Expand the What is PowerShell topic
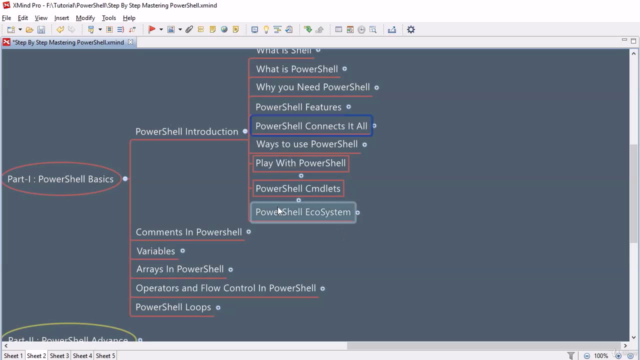The image size is (640, 360). tap(344, 69)
